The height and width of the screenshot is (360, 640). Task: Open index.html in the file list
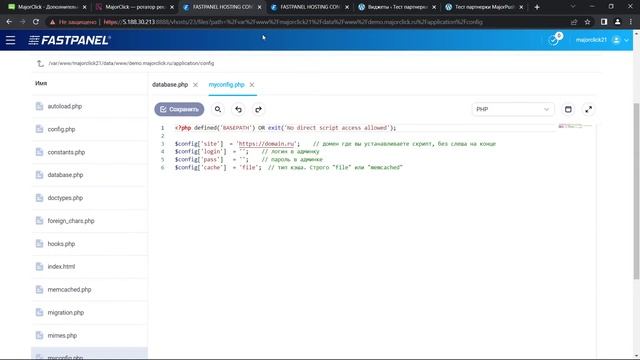pos(89,267)
